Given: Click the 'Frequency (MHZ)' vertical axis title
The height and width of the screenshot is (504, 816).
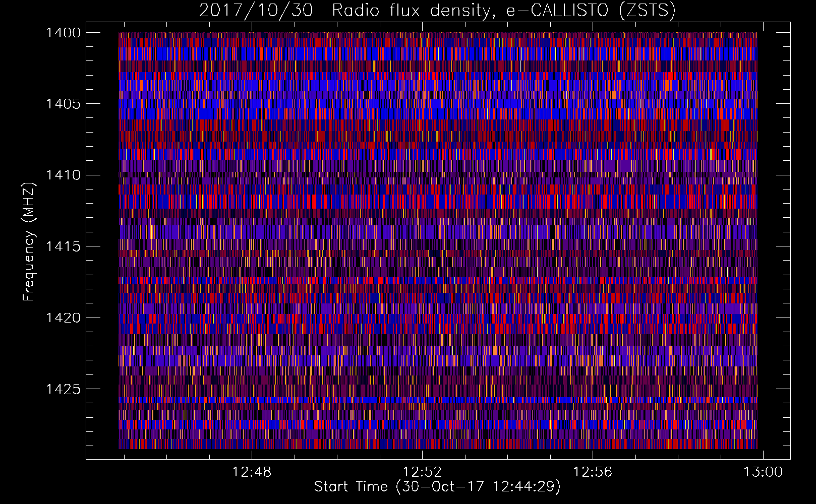Looking at the screenshot, I should tap(29, 242).
